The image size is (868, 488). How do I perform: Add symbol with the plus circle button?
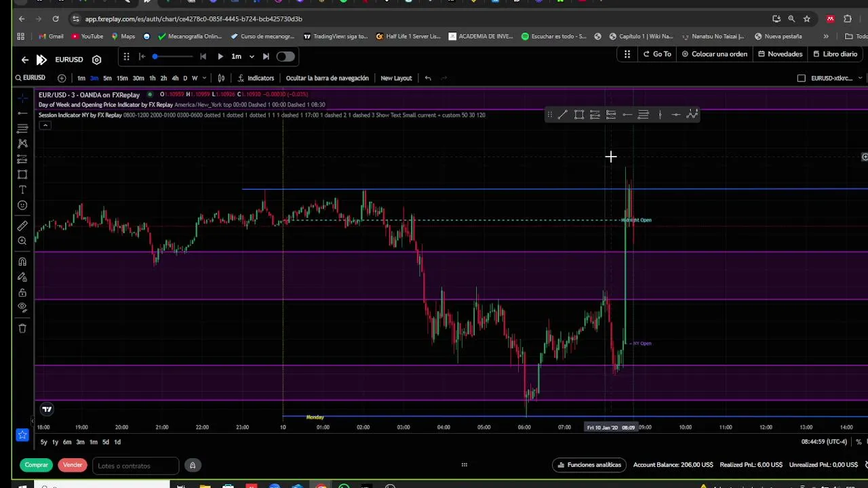(62, 78)
